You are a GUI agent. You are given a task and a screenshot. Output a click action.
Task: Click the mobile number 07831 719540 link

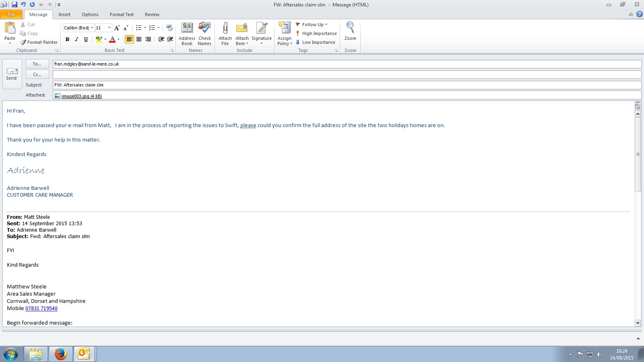pyautogui.click(x=41, y=309)
